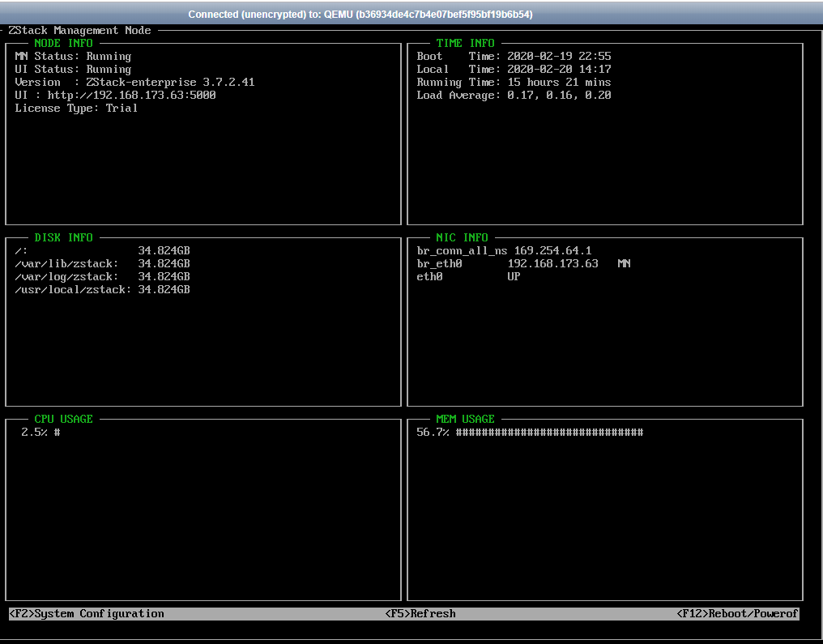Click the NODE INFO panel heading

63,43
